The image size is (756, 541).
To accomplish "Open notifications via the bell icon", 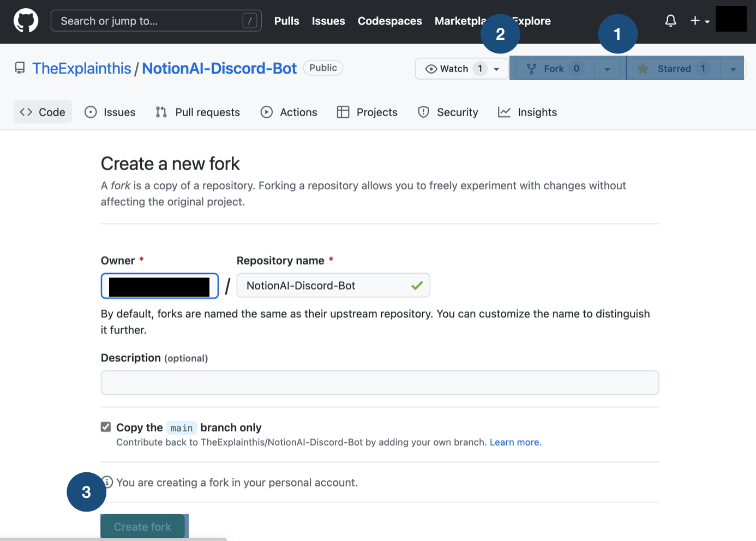I will 670,20.
